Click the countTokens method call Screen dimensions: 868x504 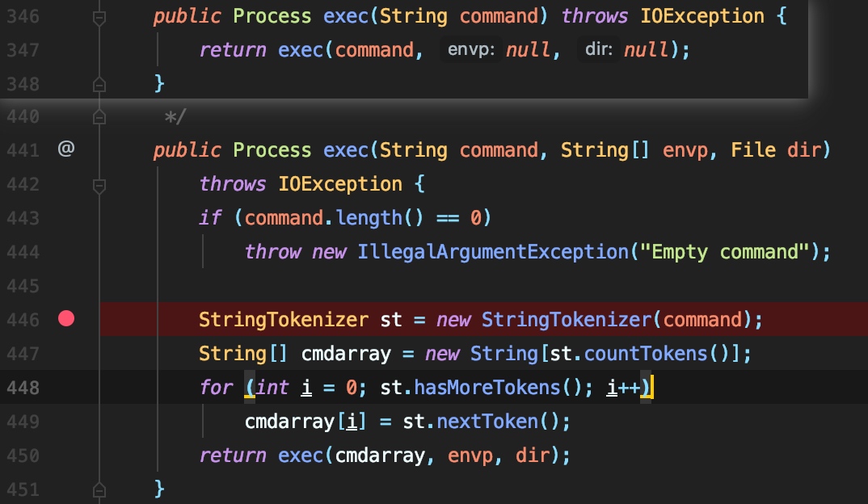coord(646,354)
